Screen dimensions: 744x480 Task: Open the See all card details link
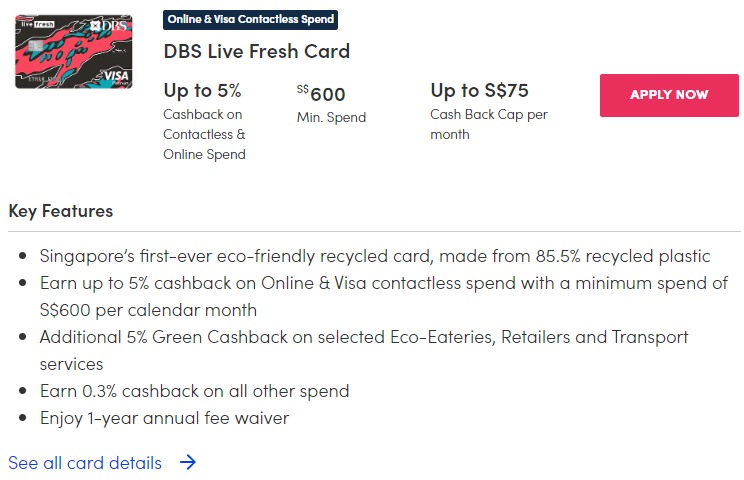click(85, 463)
